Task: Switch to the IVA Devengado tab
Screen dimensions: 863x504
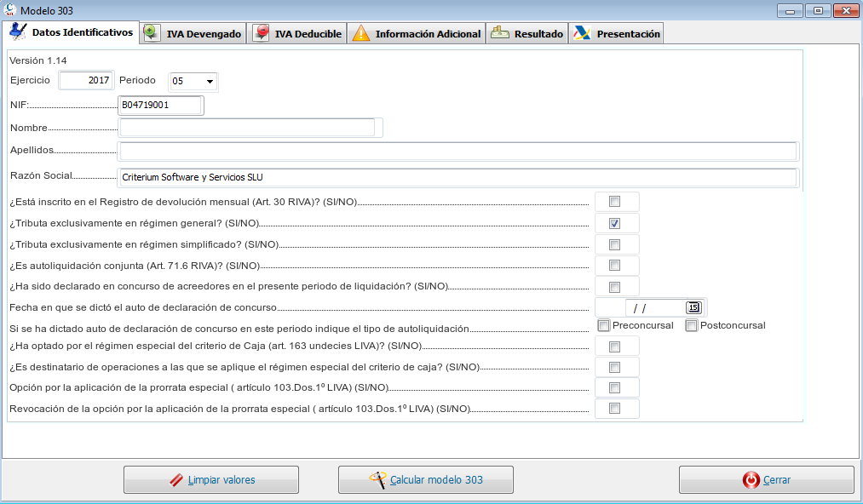Action: [x=193, y=33]
